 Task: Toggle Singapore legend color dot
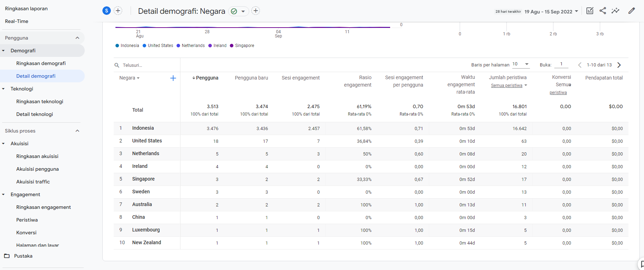tap(232, 46)
